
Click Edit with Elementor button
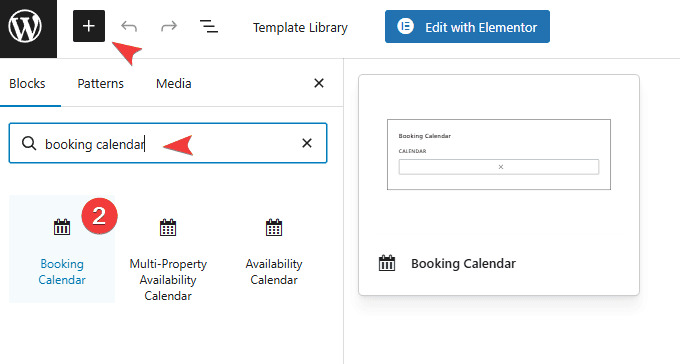click(467, 26)
